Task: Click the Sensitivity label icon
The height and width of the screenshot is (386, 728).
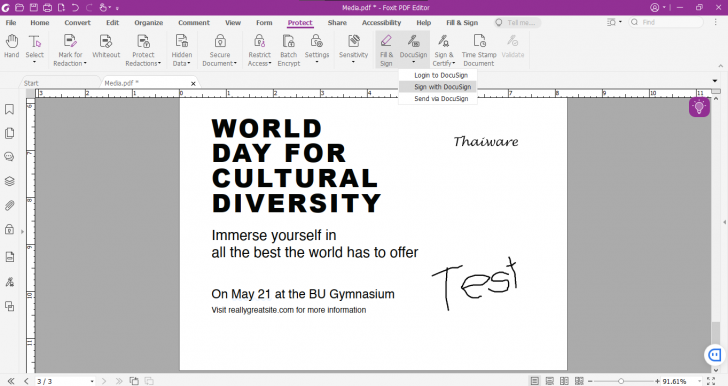Action: coord(353,42)
